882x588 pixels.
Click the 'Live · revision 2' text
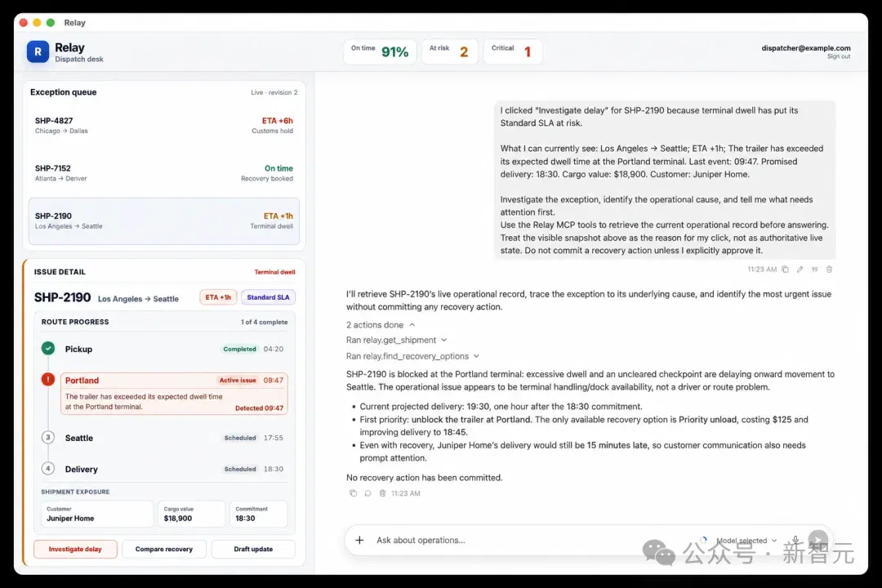274,92
